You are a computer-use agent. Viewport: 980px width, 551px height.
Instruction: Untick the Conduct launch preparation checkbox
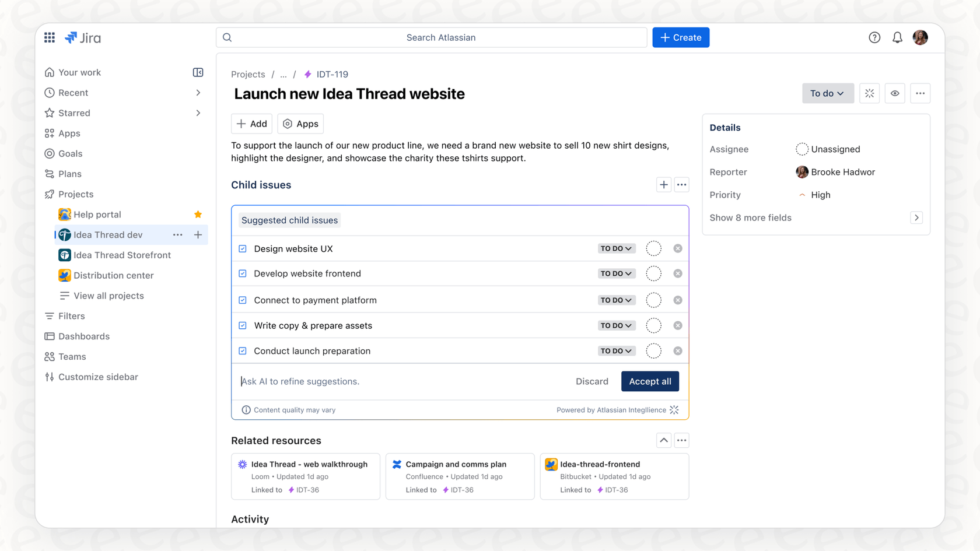[x=242, y=350]
